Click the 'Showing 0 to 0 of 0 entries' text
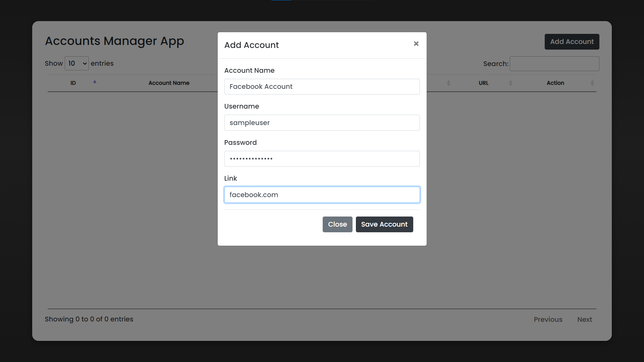Viewport: 644px width, 362px height. [x=89, y=319]
